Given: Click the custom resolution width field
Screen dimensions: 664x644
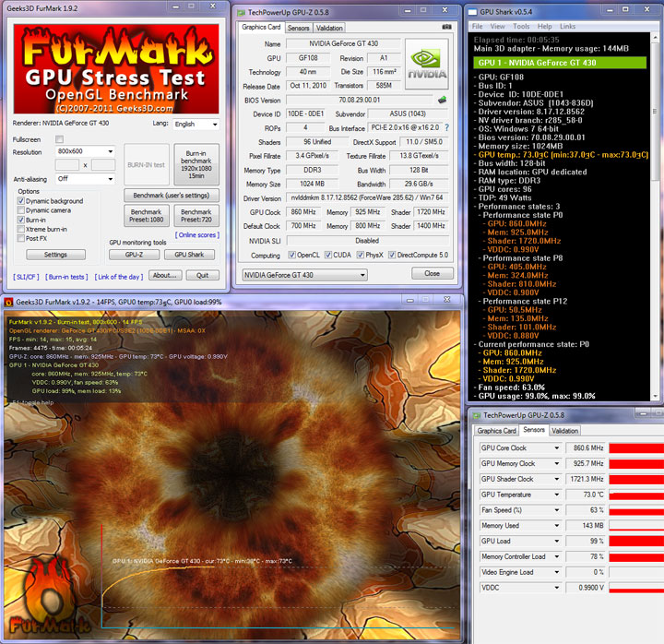Looking at the screenshot, I should (67, 165).
